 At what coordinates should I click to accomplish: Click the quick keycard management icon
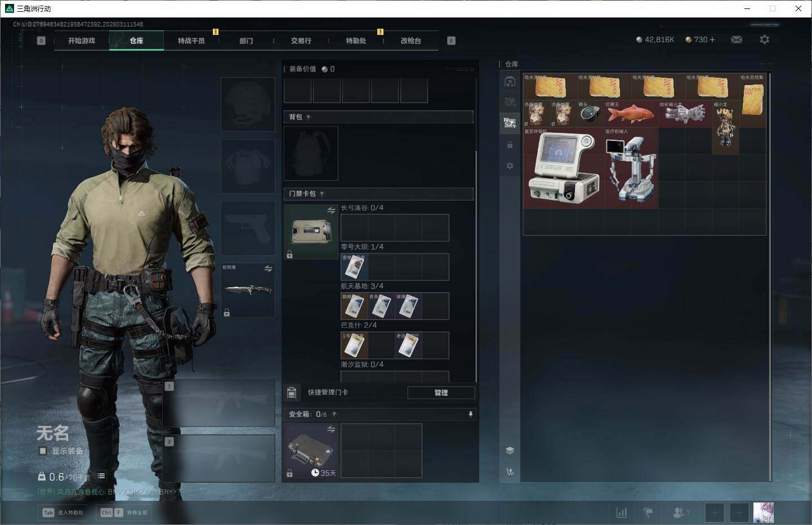[x=292, y=393]
